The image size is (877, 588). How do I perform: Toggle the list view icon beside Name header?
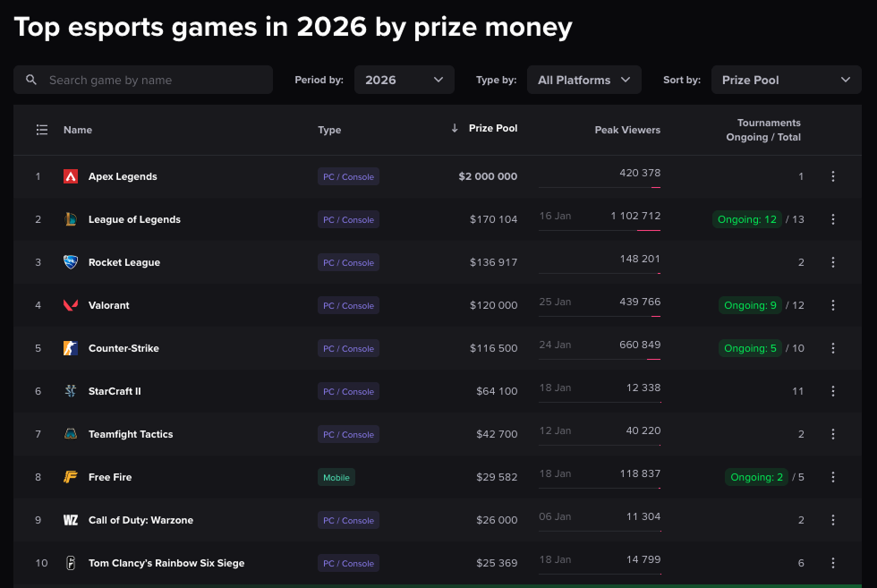(41, 129)
